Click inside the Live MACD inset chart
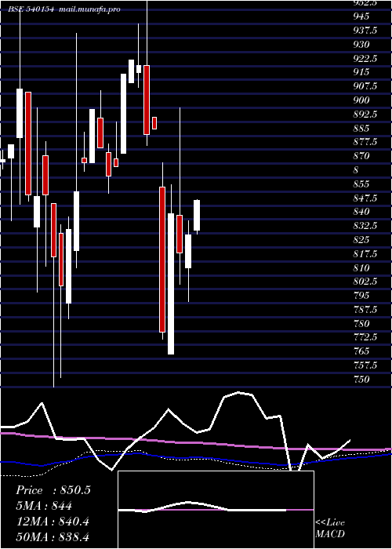The width and height of the screenshot is (392, 549). point(216,510)
